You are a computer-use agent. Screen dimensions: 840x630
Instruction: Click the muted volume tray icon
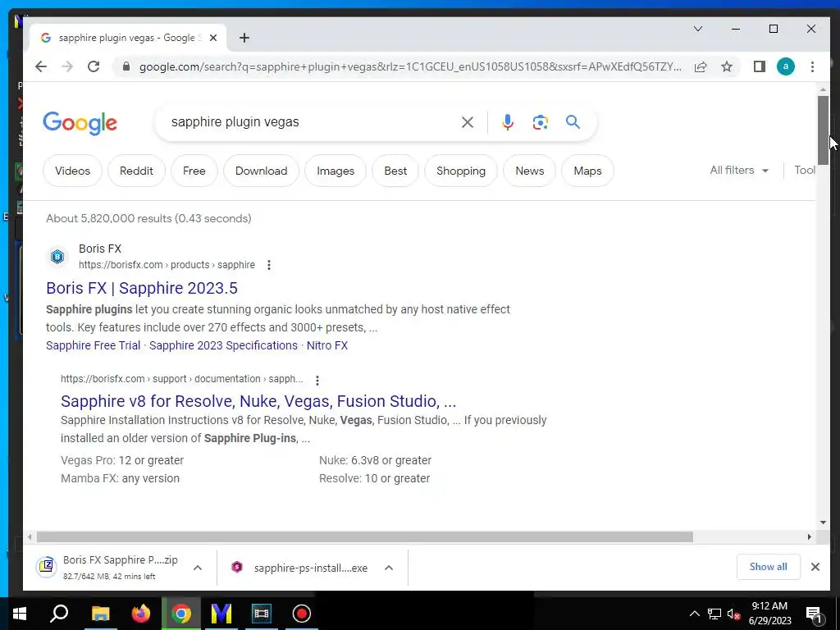click(734, 614)
